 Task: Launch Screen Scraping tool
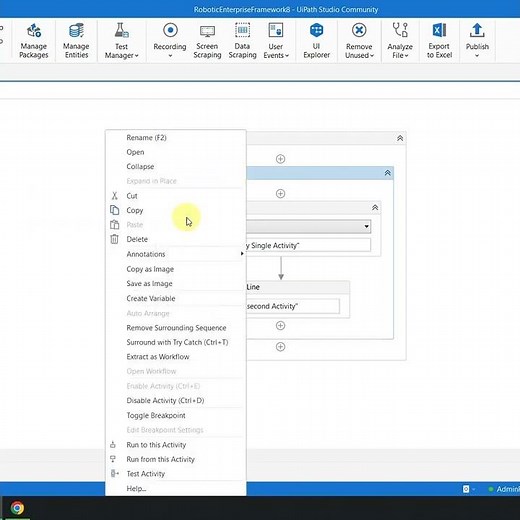[207, 41]
